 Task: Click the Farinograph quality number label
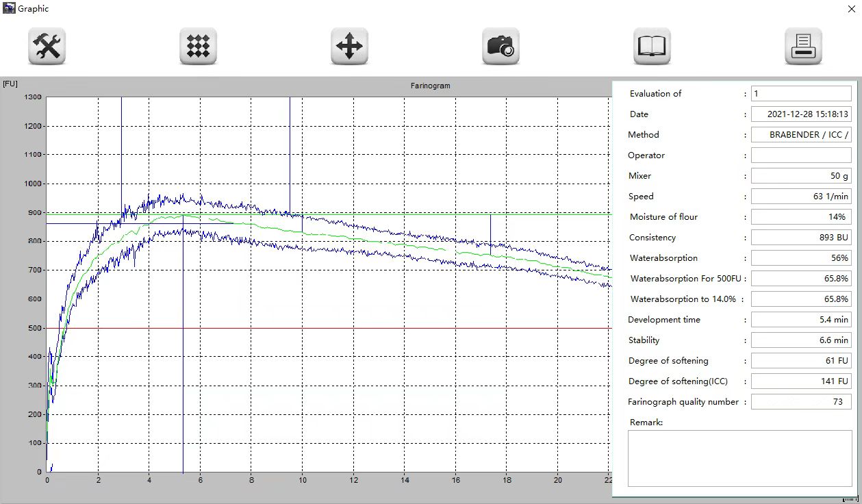(x=683, y=402)
